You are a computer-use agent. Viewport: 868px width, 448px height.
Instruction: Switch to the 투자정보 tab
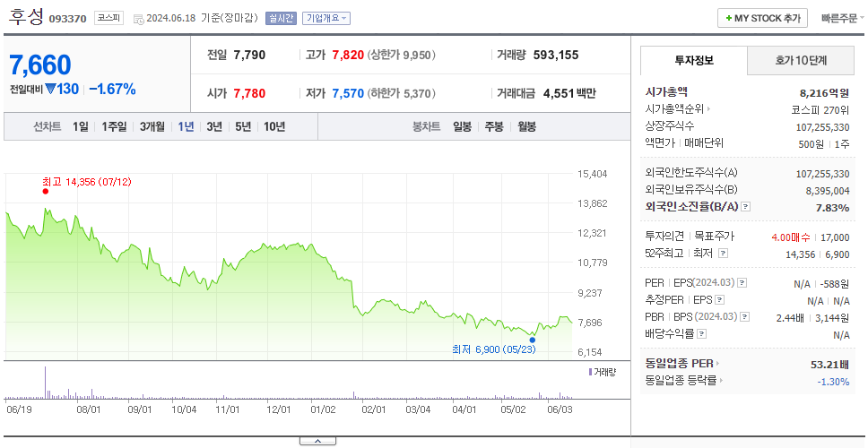(x=694, y=61)
